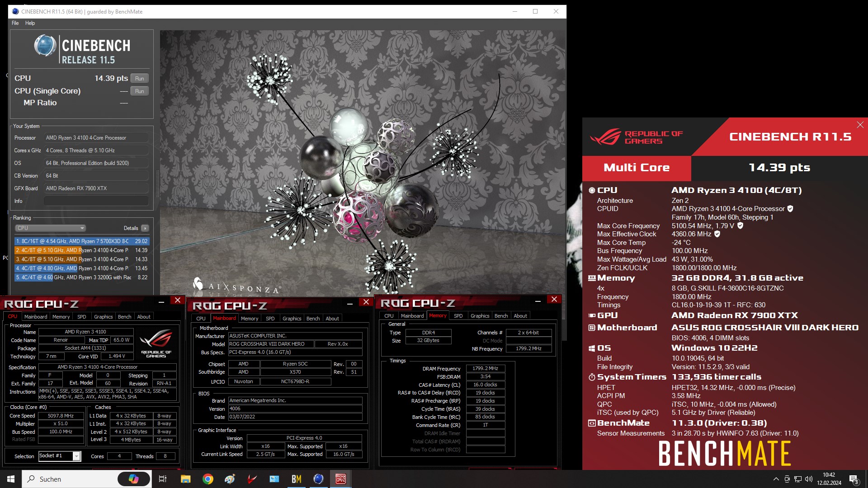
Task: Open the Windows Start menu
Action: pos(11,479)
